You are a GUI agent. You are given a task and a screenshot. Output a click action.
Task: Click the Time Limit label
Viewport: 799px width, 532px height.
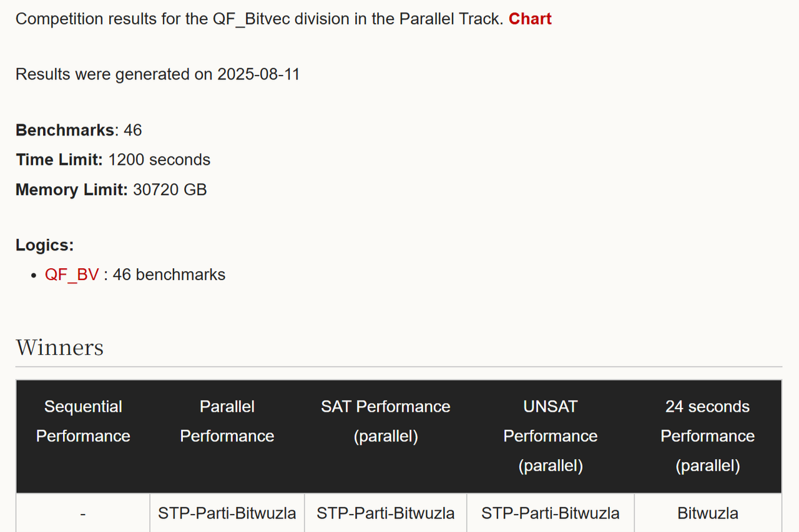coord(59,160)
